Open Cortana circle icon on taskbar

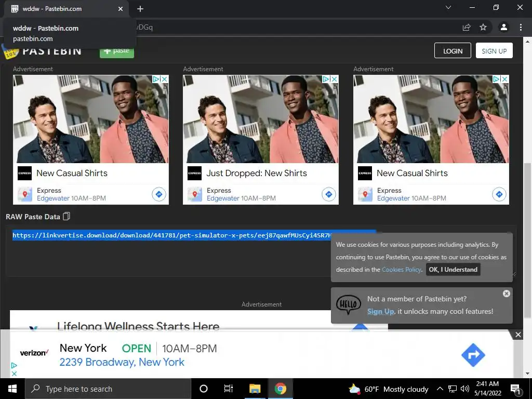203,389
